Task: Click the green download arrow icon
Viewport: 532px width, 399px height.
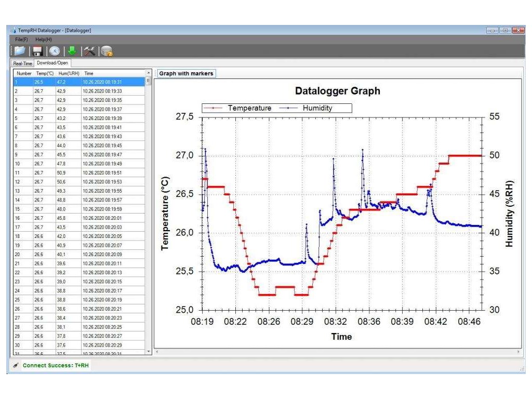Action: coord(72,51)
